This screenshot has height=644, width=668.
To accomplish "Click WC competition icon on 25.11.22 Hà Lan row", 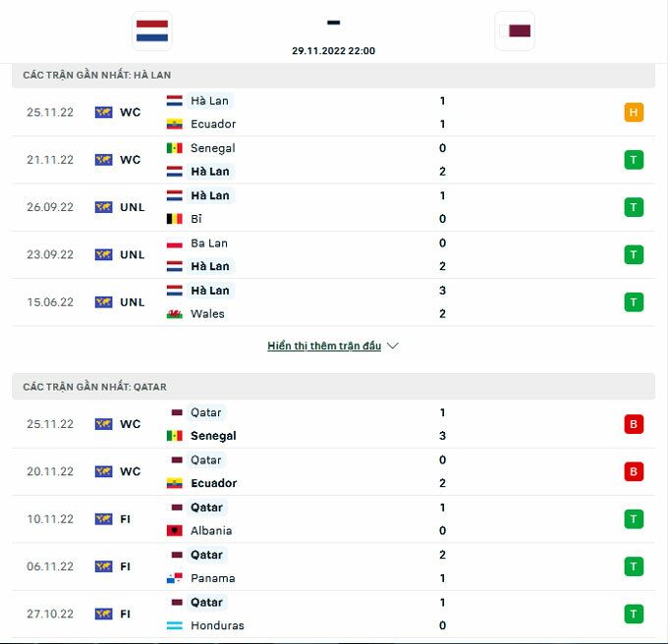I will pyautogui.click(x=103, y=112).
